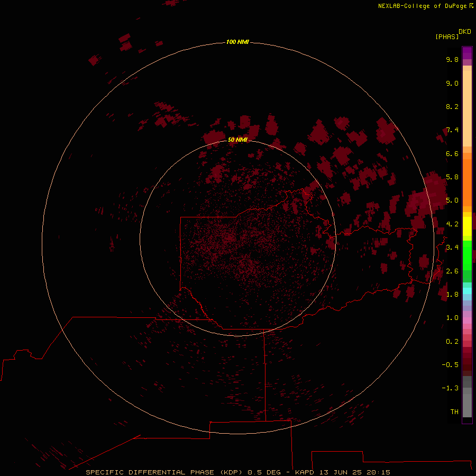Click the -1.3 legend value
This screenshot has height=476, width=476.
(450, 388)
